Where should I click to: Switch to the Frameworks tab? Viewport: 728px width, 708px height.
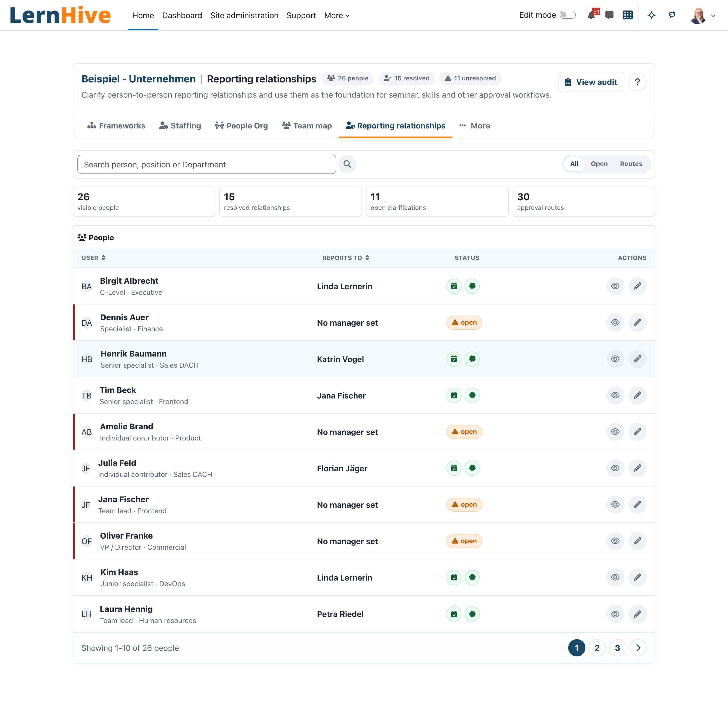pos(116,126)
